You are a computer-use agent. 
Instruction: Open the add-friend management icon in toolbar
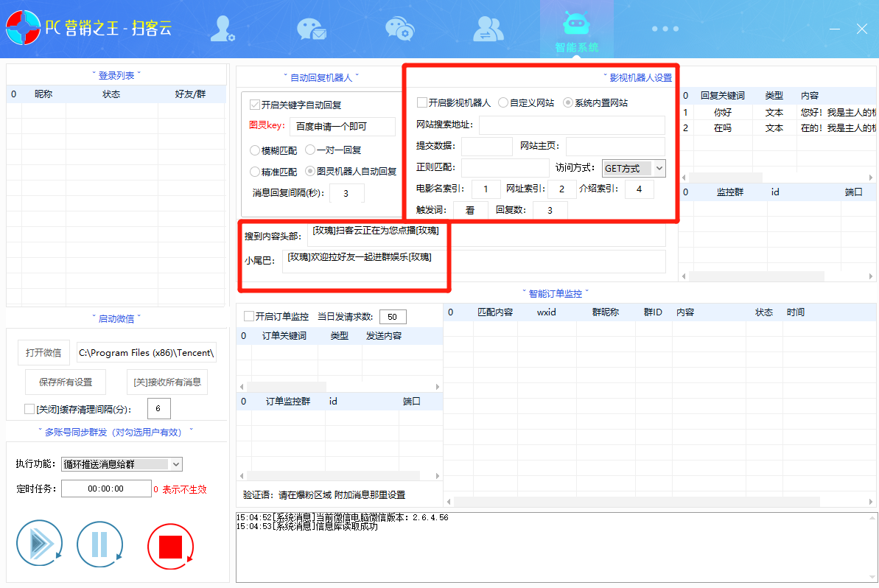point(223,27)
